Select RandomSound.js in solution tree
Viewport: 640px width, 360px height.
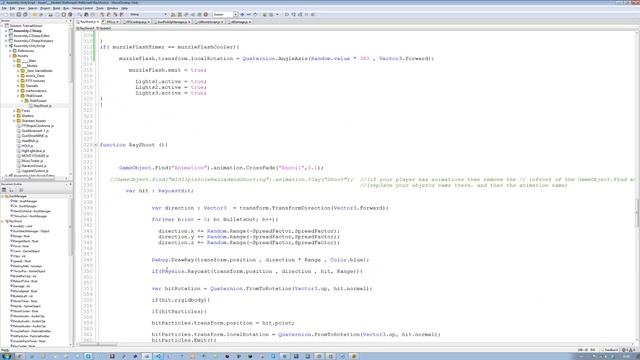[x=34, y=166]
